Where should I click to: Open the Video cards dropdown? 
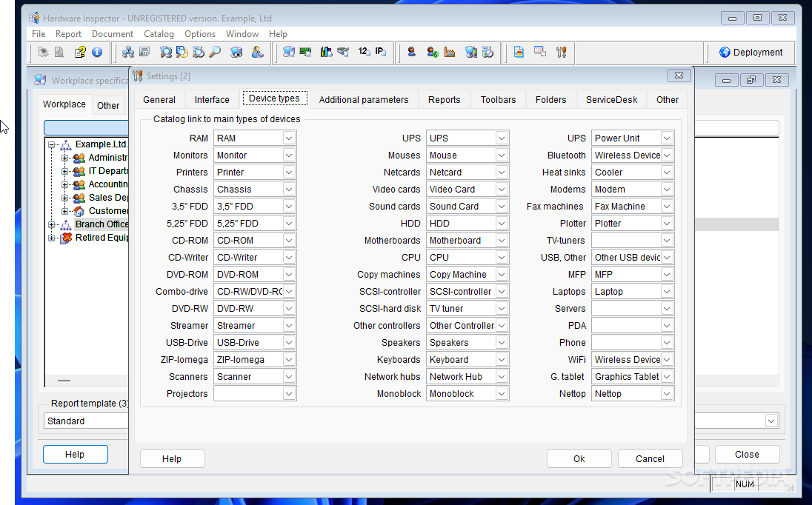pyautogui.click(x=502, y=190)
